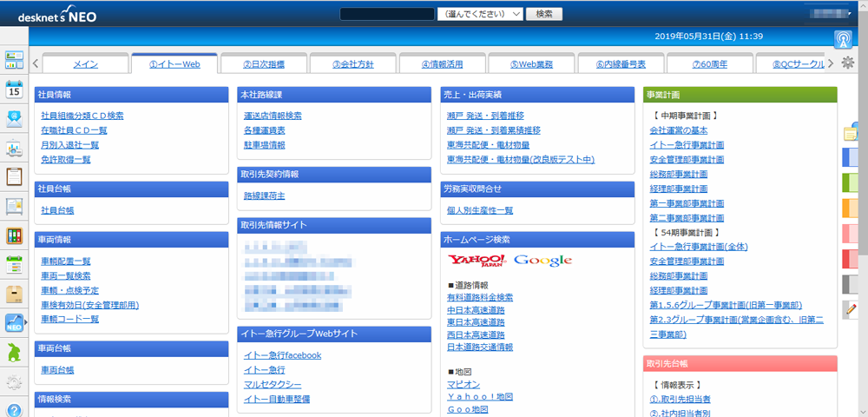The width and height of the screenshot is (868, 417).
Task: Select the ②日次指標 tab
Action: (x=264, y=64)
